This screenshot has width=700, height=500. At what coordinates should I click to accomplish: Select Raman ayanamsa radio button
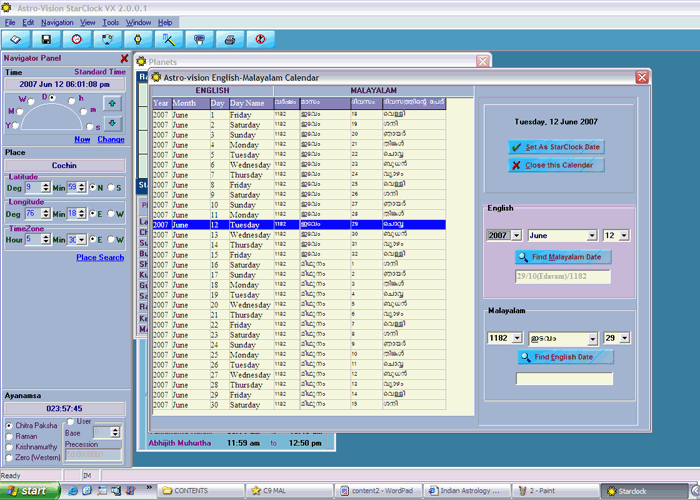click(9, 436)
